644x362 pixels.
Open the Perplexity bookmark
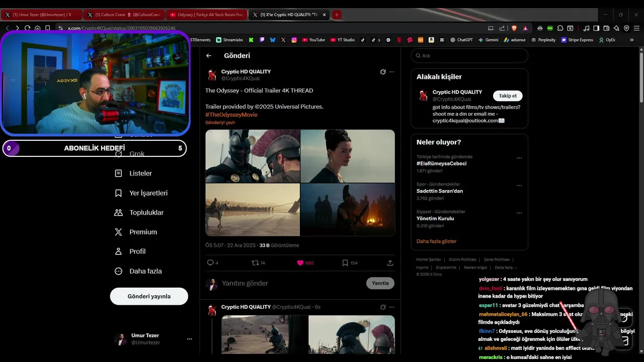[543, 40]
